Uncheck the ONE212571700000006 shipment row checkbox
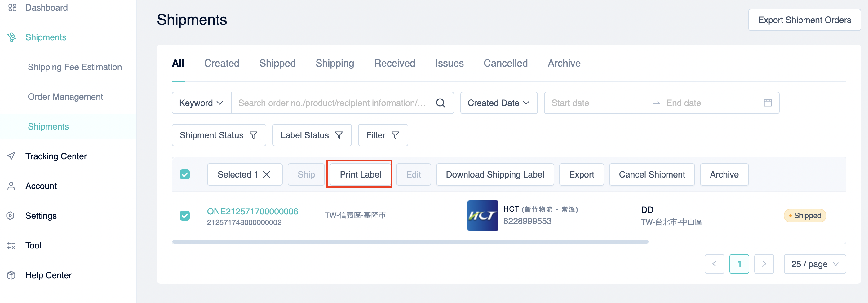 (185, 216)
